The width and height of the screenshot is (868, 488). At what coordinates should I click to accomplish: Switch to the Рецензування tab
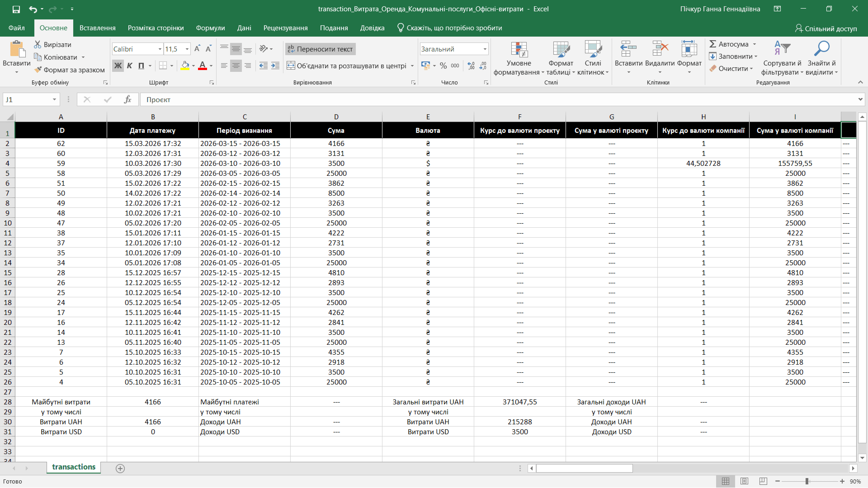pyautogui.click(x=285, y=28)
